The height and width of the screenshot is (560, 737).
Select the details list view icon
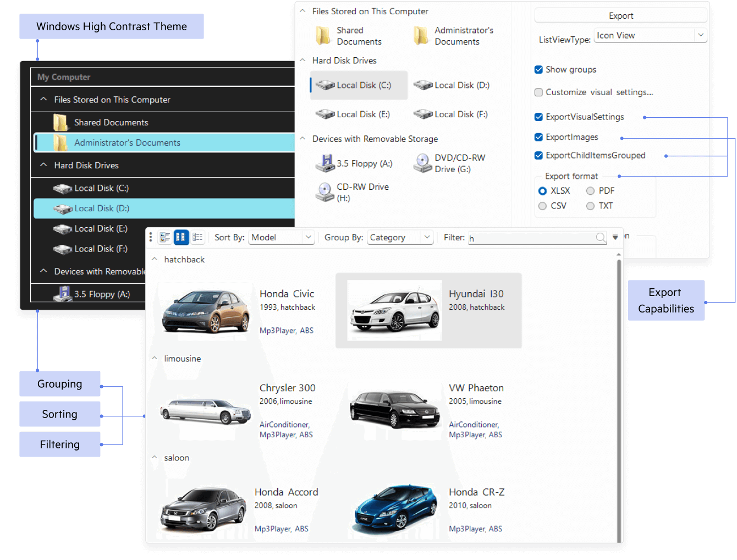[x=197, y=237]
